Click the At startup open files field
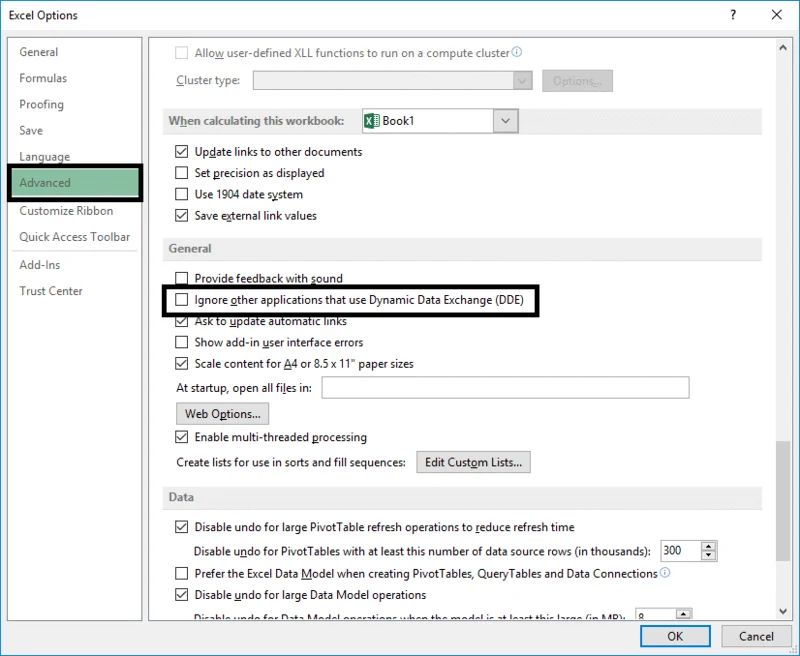 click(x=505, y=388)
